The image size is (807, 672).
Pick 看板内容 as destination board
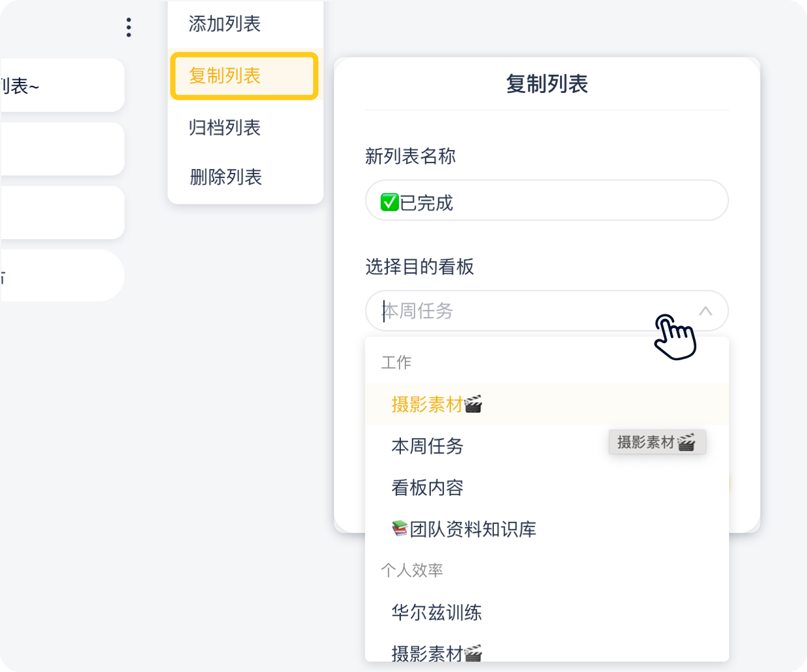(427, 488)
